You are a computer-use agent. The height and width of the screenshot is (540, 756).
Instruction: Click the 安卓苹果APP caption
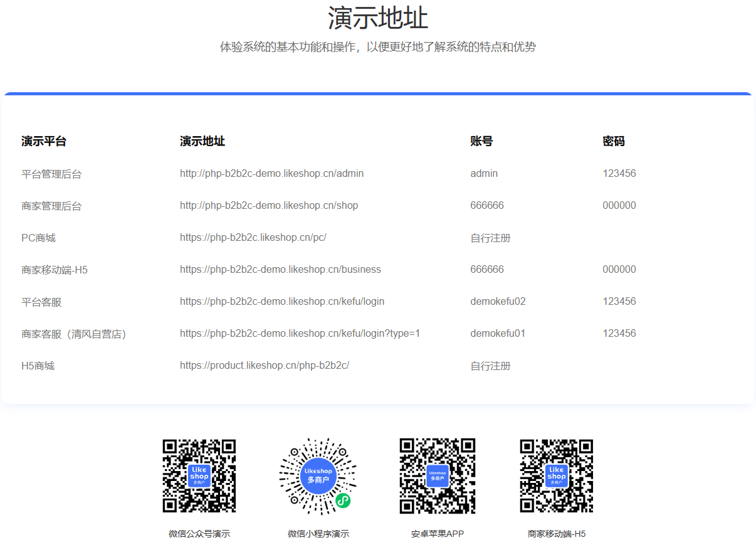[438, 534]
